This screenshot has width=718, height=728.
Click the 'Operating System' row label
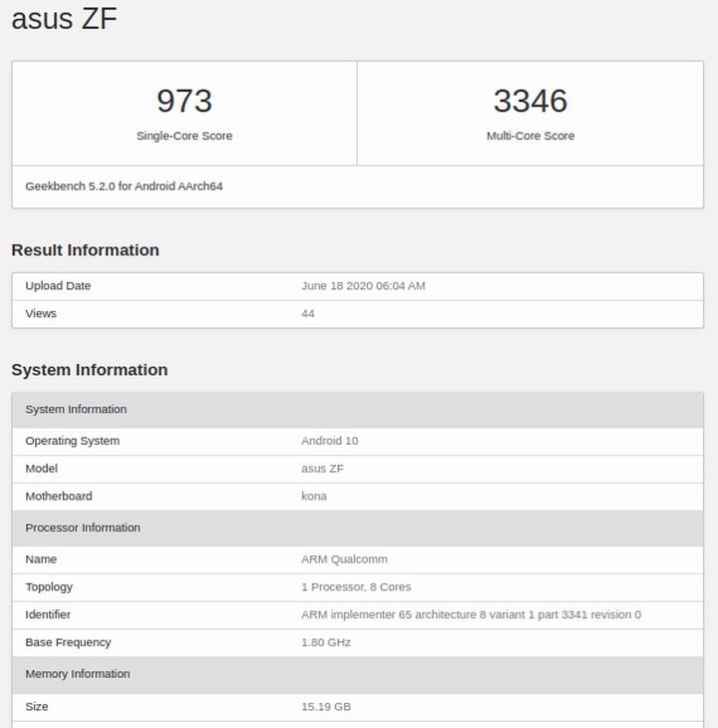tap(73, 441)
